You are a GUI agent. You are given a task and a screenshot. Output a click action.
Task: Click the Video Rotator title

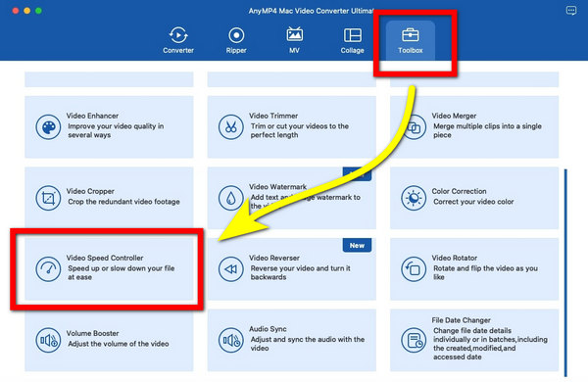tap(454, 258)
